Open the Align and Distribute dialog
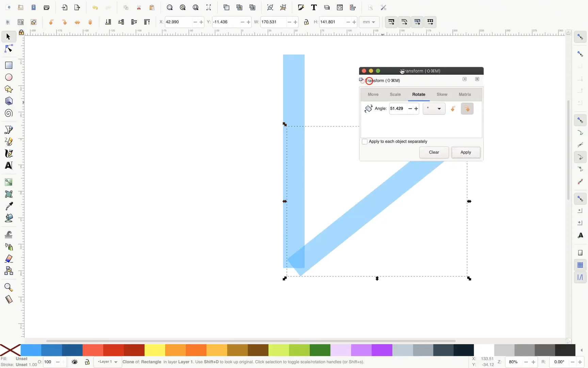 (x=353, y=7)
